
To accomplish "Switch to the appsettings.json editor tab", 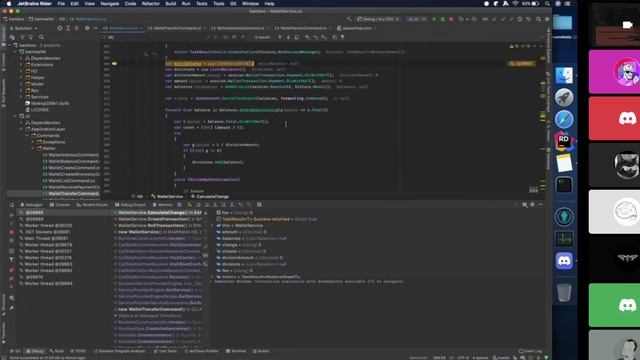I will click(x=357, y=28).
